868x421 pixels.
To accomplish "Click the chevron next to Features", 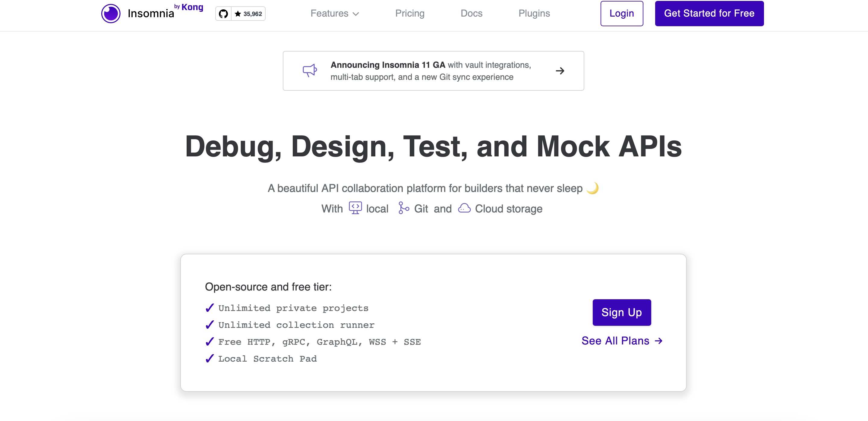I will click(x=356, y=14).
